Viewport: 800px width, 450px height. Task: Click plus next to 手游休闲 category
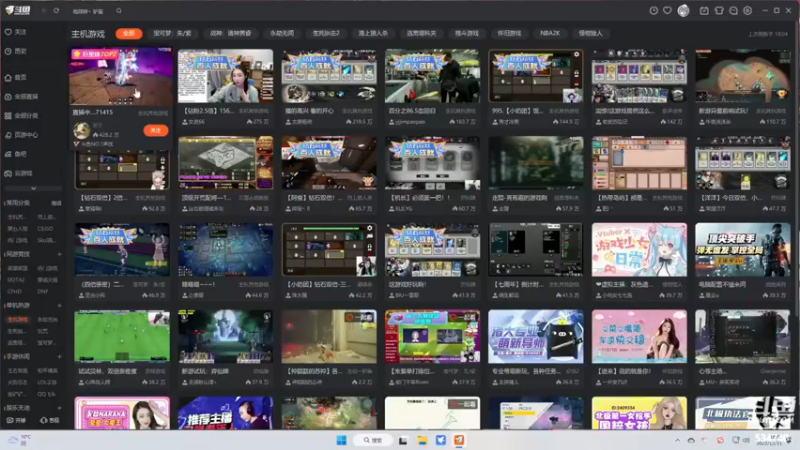(59, 357)
